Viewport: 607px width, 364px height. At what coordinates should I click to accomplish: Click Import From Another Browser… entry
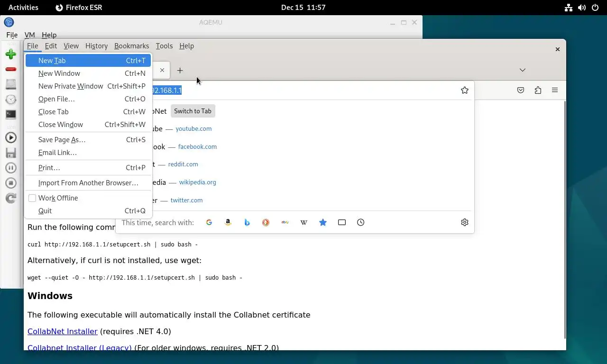point(88,183)
